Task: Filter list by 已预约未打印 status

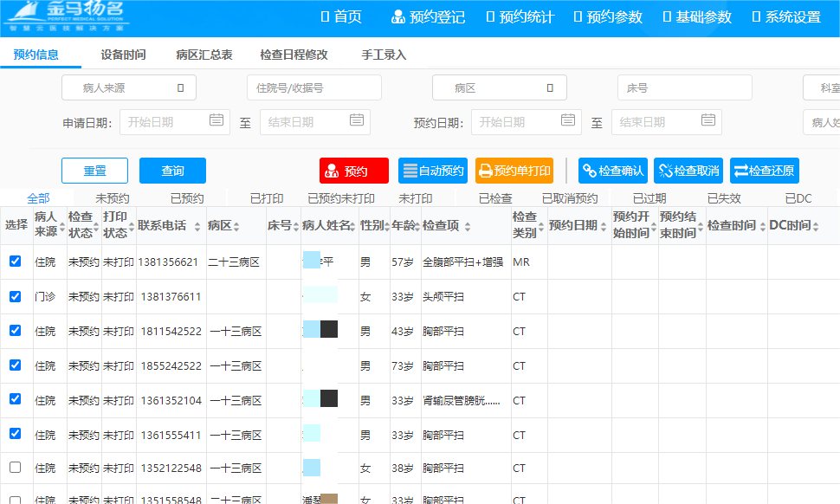Action: 340,198
